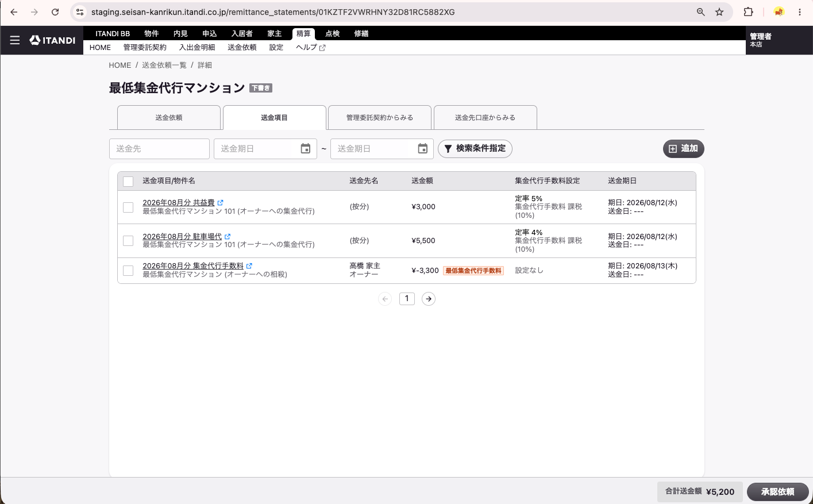Open 2026年08月分 駐車場代 link

click(182, 237)
